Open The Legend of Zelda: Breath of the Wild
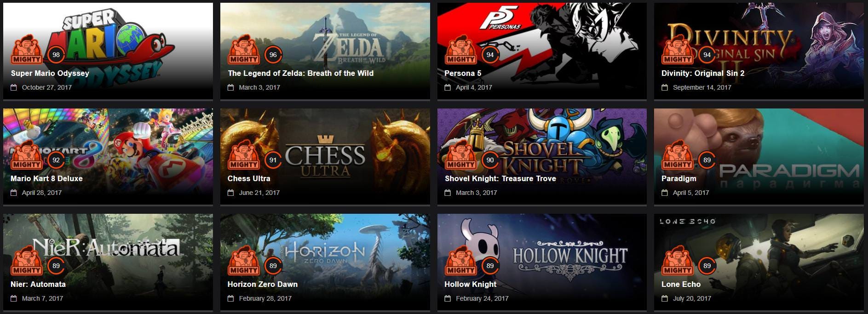 click(300, 73)
